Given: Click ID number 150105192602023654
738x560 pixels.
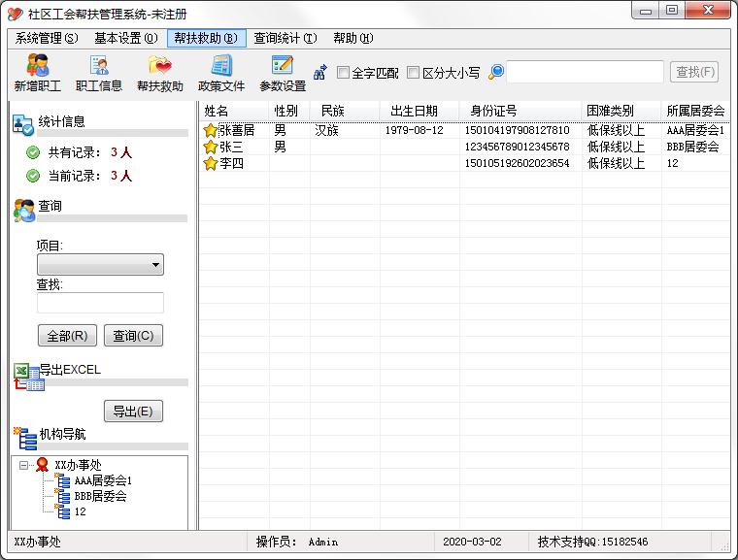Looking at the screenshot, I should click(x=517, y=163).
